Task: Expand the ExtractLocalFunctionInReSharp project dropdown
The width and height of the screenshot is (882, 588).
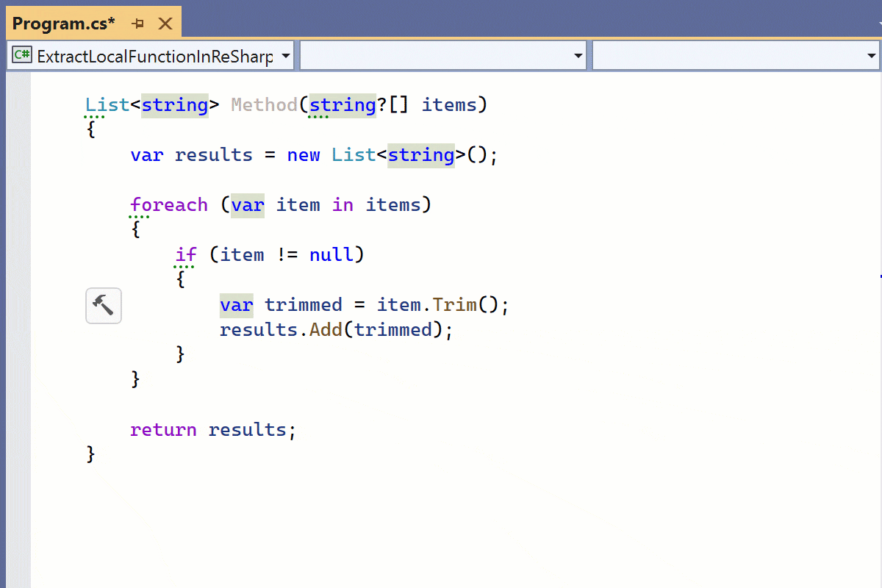Action: [285, 56]
